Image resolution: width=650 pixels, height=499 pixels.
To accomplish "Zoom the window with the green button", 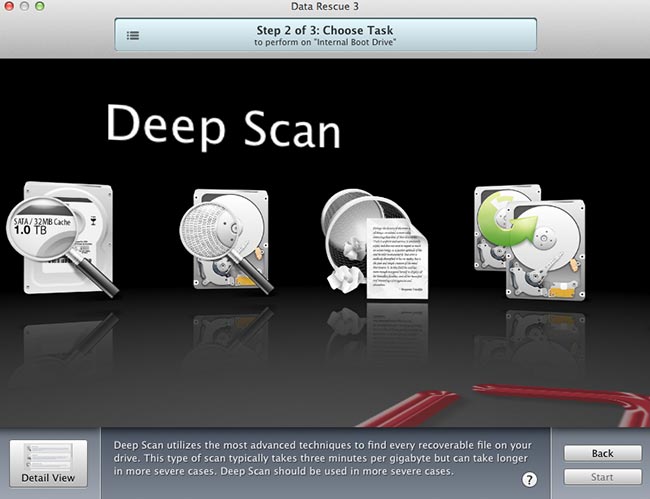I will click(40, 6).
